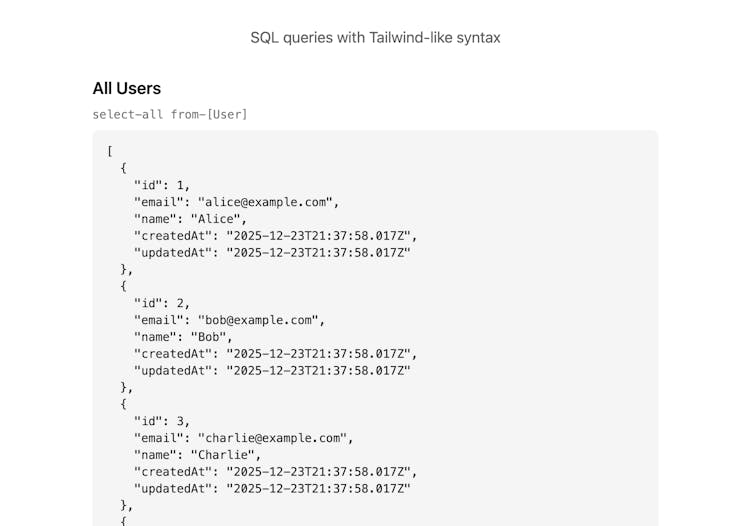Click the charlie@example.com email line
Viewport: 750px width, 526px height.
coord(244,438)
